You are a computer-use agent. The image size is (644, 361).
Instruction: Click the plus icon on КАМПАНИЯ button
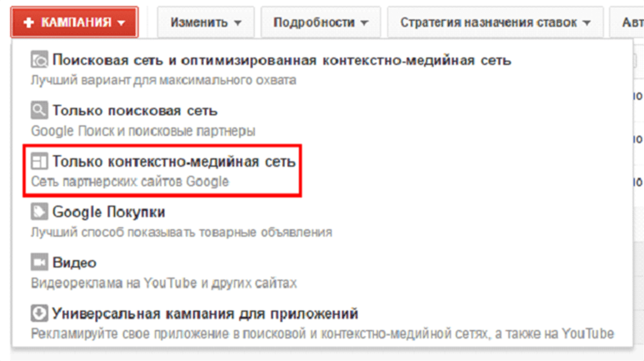click(x=29, y=23)
